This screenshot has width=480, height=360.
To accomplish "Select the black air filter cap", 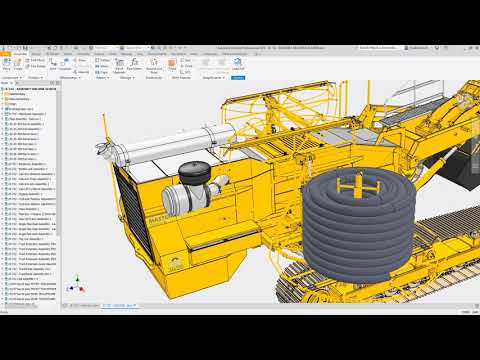I will pyautogui.click(x=195, y=172).
